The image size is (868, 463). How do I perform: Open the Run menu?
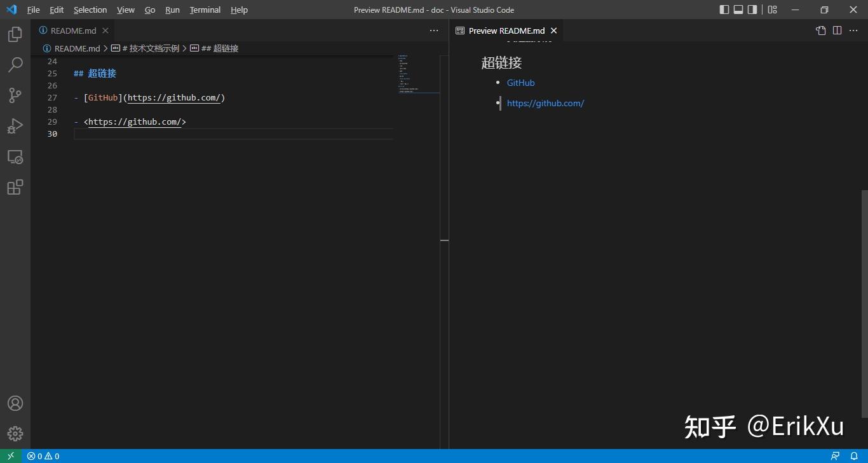tap(172, 10)
